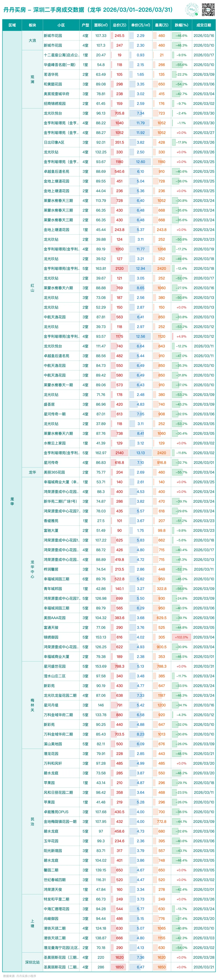218x980 pixels.
Task: Click community name 星河盛世花园
Action: pos(55,666)
